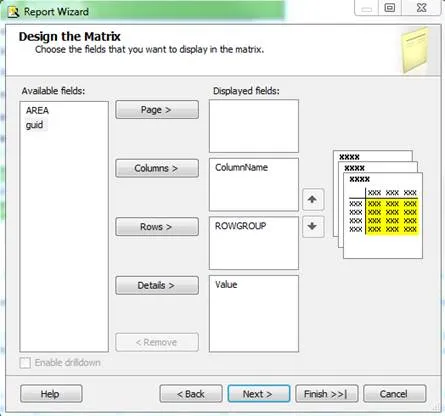Minimize the Report Wizard window
This screenshot has width=445, height=416.
(366, 8)
